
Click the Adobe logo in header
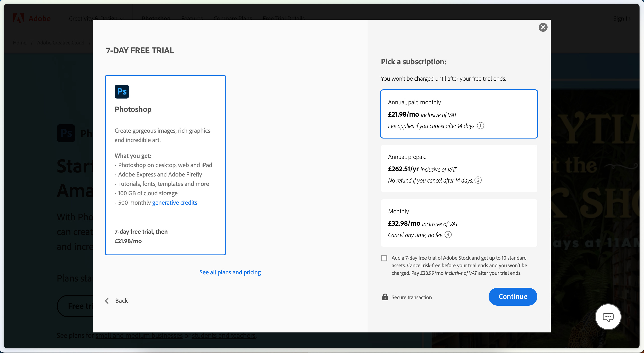(x=32, y=19)
